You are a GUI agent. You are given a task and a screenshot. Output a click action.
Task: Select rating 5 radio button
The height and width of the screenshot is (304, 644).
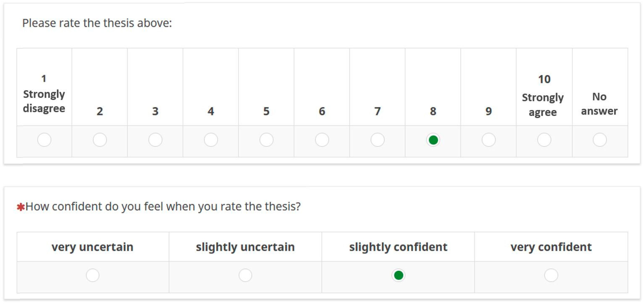click(x=266, y=140)
